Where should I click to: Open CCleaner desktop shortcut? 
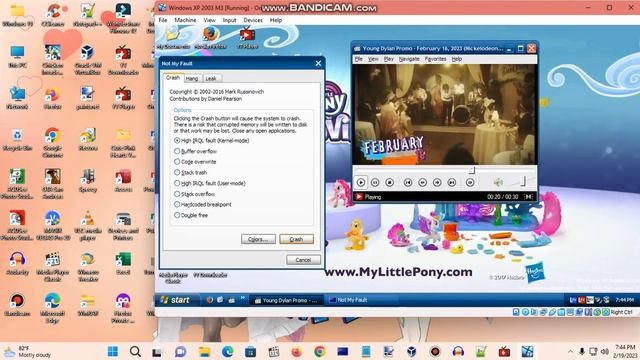point(52,15)
